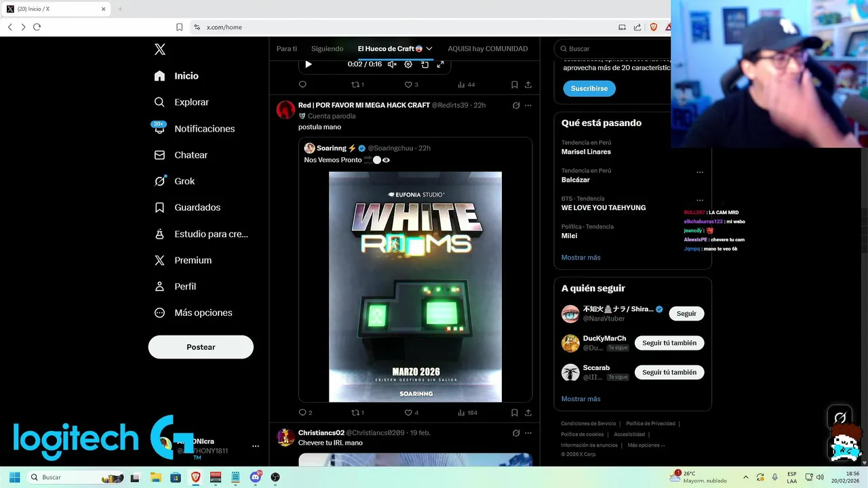
Task: Open Soarinng's quoted post author name
Action: pyautogui.click(x=332, y=148)
